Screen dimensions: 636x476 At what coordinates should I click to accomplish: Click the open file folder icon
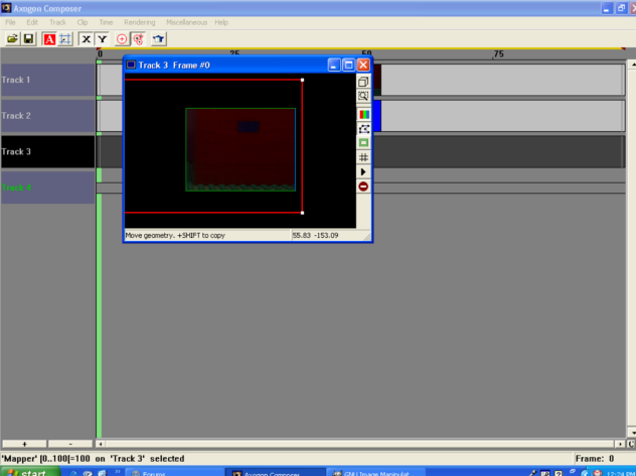tap(12, 39)
